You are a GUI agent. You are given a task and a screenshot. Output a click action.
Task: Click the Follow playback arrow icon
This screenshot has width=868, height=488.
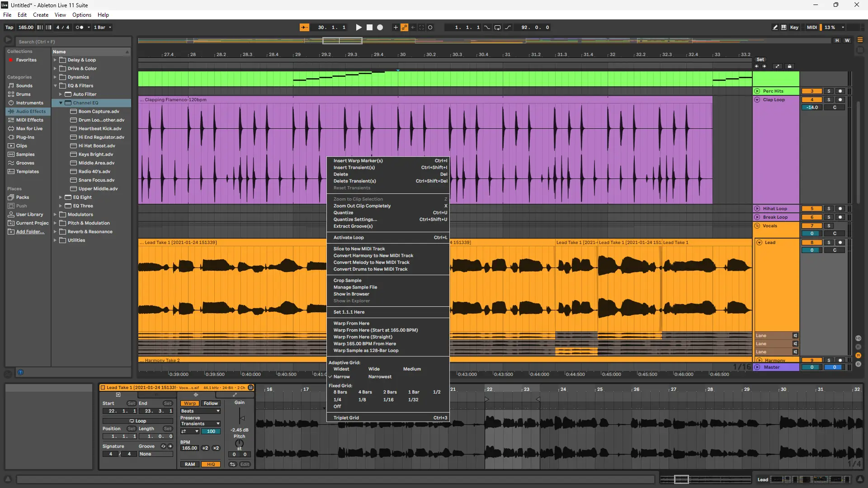click(304, 28)
